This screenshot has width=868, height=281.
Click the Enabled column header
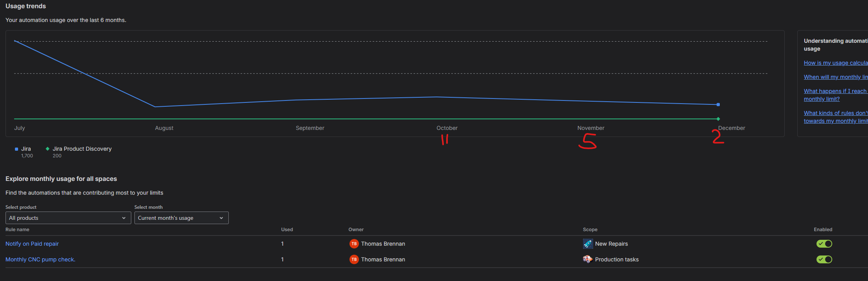point(823,230)
